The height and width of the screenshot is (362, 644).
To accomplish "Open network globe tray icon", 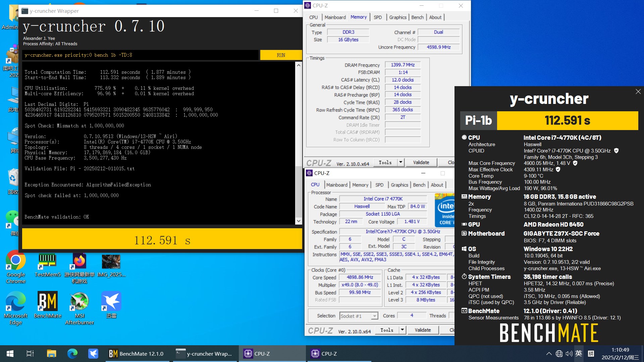I will (x=559, y=354).
